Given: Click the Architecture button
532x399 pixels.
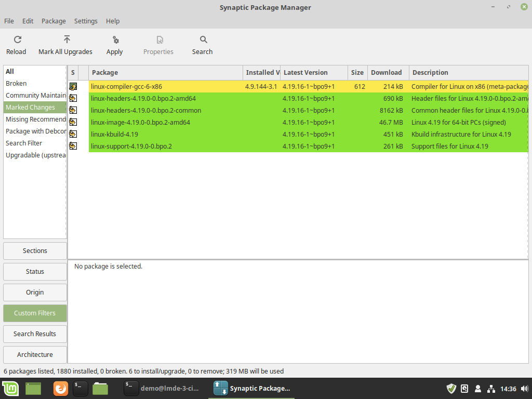Looking at the screenshot, I should 35,354.
